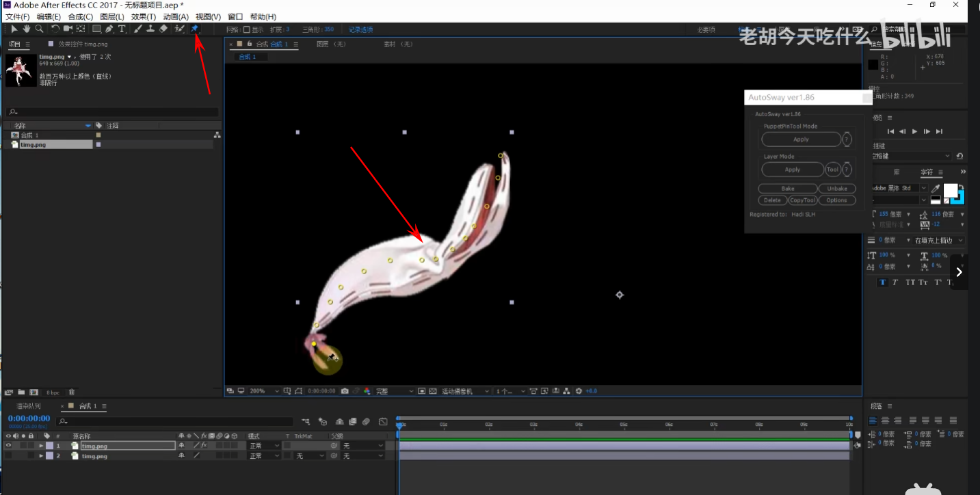Click the blue stroke color swatch
Screen dimensions: 980x495
pyautogui.click(x=962, y=199)
